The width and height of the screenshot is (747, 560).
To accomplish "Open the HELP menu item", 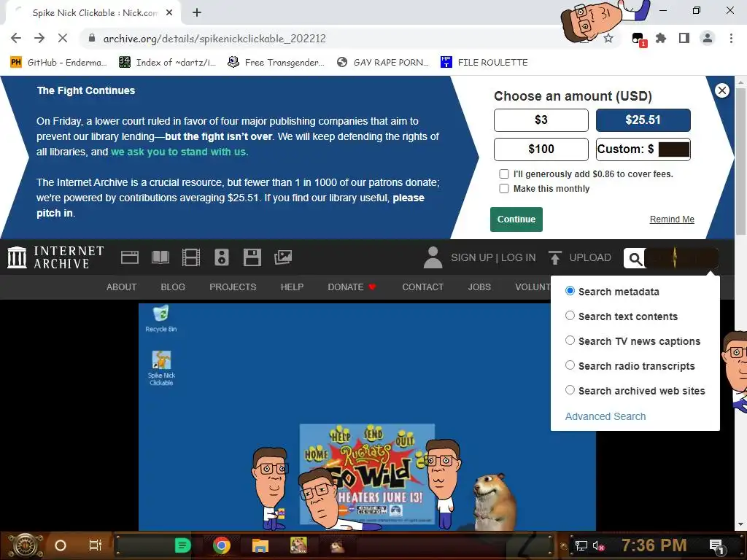I will click(x=292, y=287).
